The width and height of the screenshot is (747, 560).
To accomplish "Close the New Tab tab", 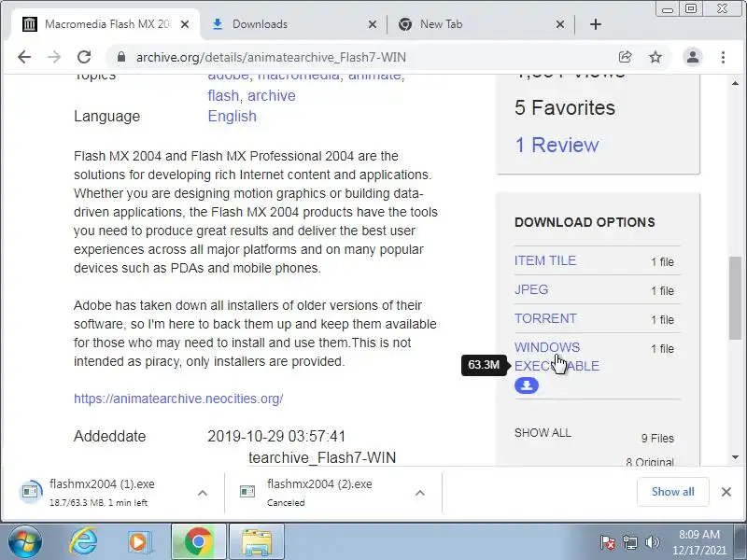I will click(560, 24).
